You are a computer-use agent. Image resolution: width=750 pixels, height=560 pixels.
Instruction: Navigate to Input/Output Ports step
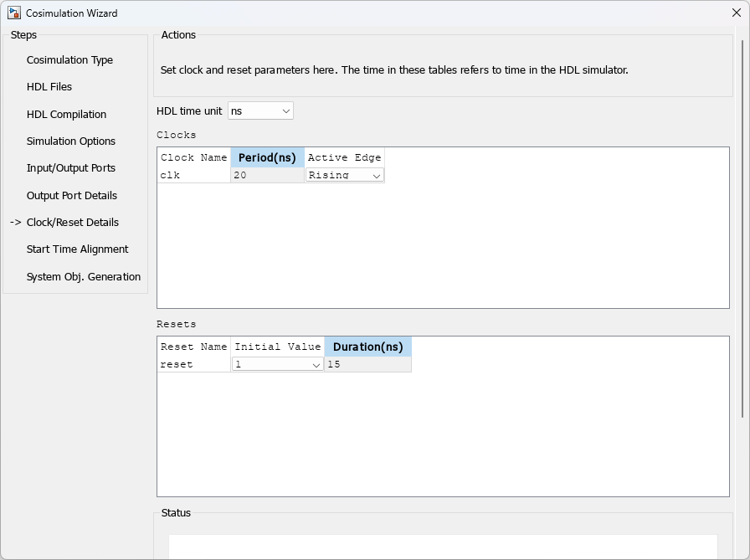[71, 168]
